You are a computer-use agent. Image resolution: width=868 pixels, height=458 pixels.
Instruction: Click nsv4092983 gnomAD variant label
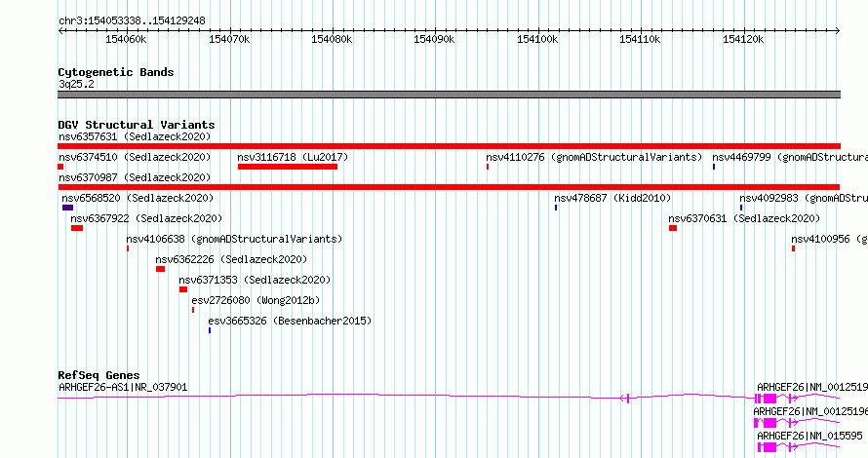(x=804, y=198)
